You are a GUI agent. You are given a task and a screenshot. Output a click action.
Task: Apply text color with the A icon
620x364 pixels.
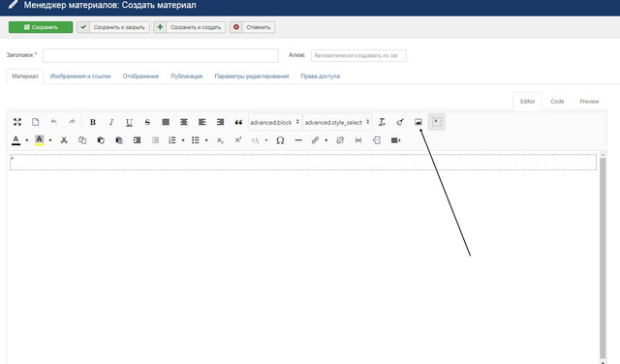[15, 140]
